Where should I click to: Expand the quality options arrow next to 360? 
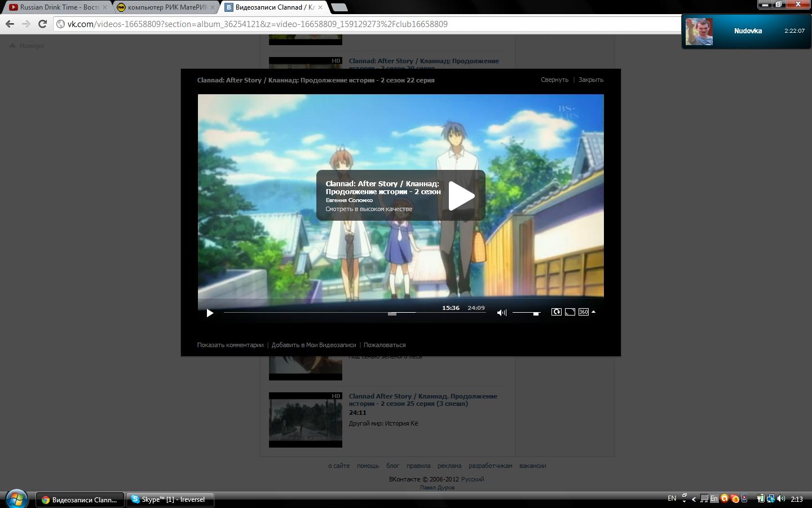coord(593,312)
